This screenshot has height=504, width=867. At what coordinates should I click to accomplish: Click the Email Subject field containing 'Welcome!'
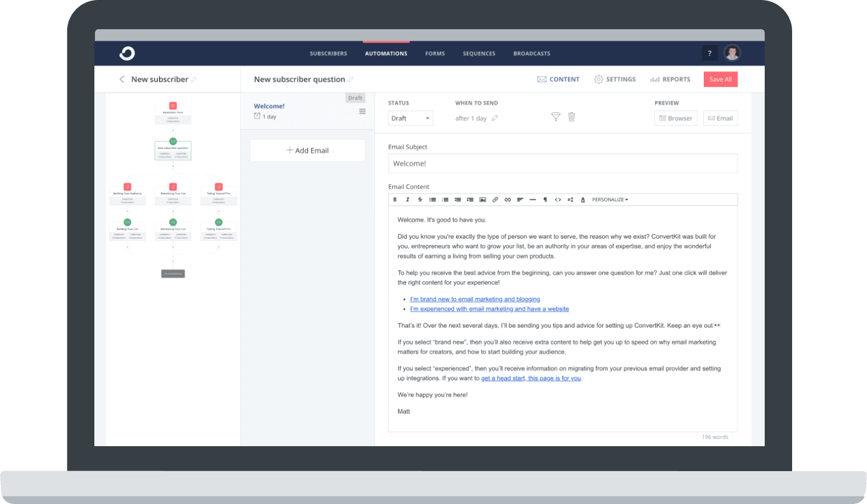pos(562,163)
